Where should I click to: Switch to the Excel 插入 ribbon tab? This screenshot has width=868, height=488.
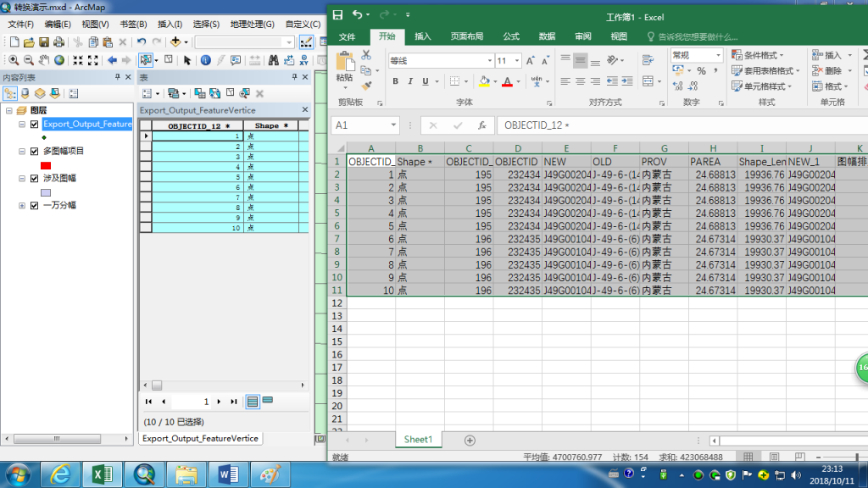point(423,36)
